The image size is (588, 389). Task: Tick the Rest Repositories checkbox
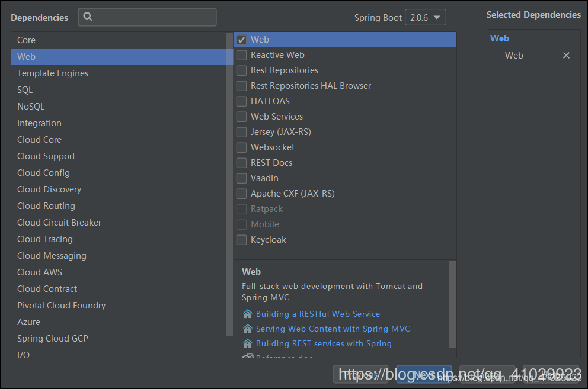coord(241,70)
